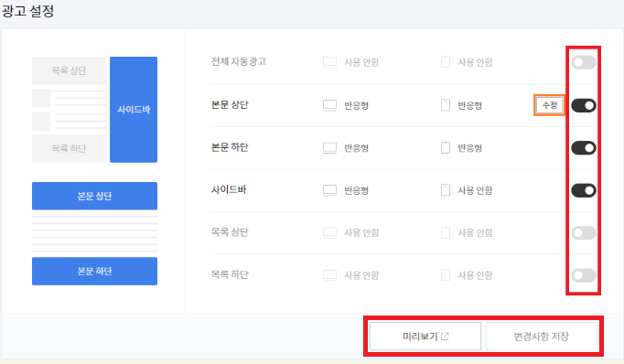Click the 전체 자동광고 label
Image resolution: width=624 pixels, height=364 pixels.
point(239,61)
